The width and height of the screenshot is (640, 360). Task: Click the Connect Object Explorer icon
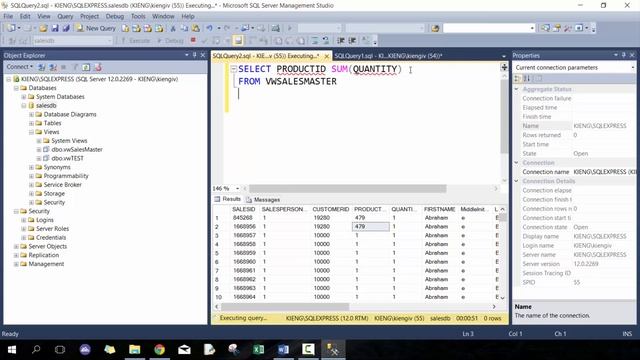(x=42, y=67)
